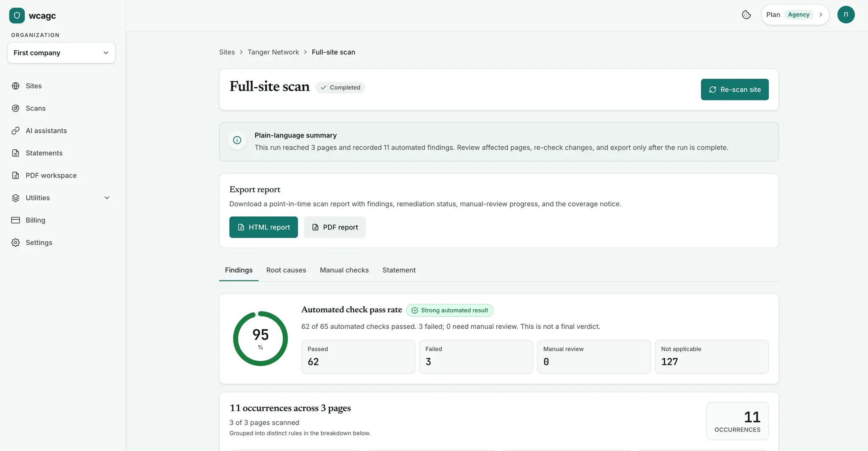Click the check icon in Completed badge
This screenshot has width=868, height=451.
tap(324, 87)
